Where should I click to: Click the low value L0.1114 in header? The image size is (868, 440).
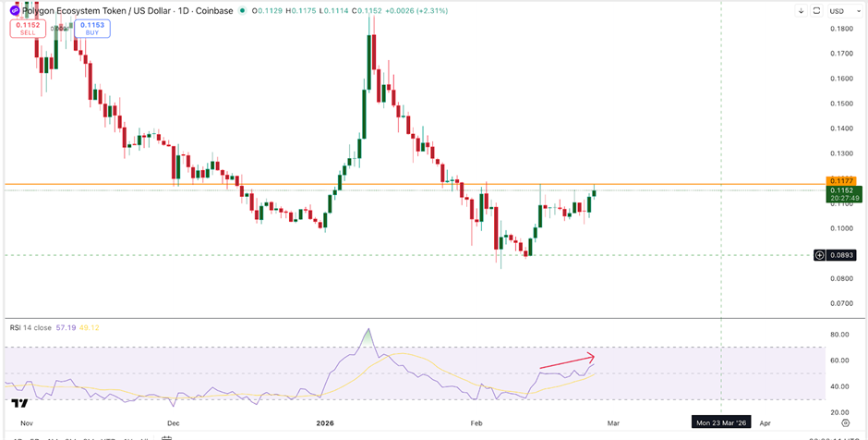333,10
